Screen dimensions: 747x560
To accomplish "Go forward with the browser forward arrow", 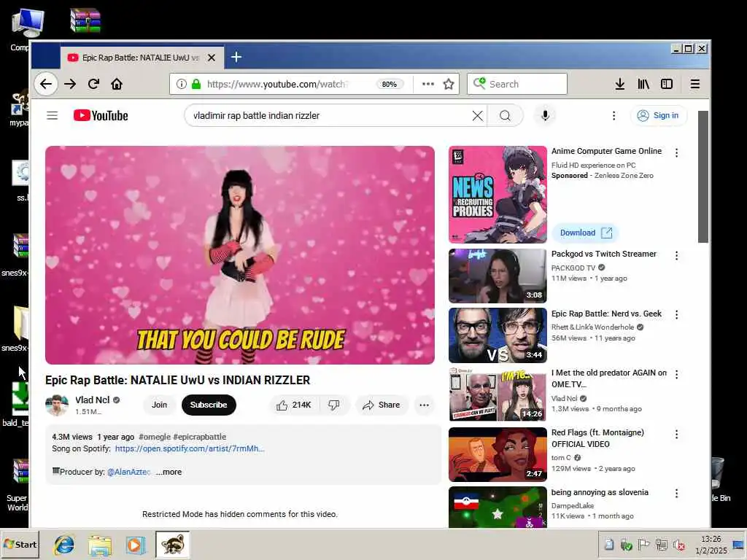I will point(70,85).
